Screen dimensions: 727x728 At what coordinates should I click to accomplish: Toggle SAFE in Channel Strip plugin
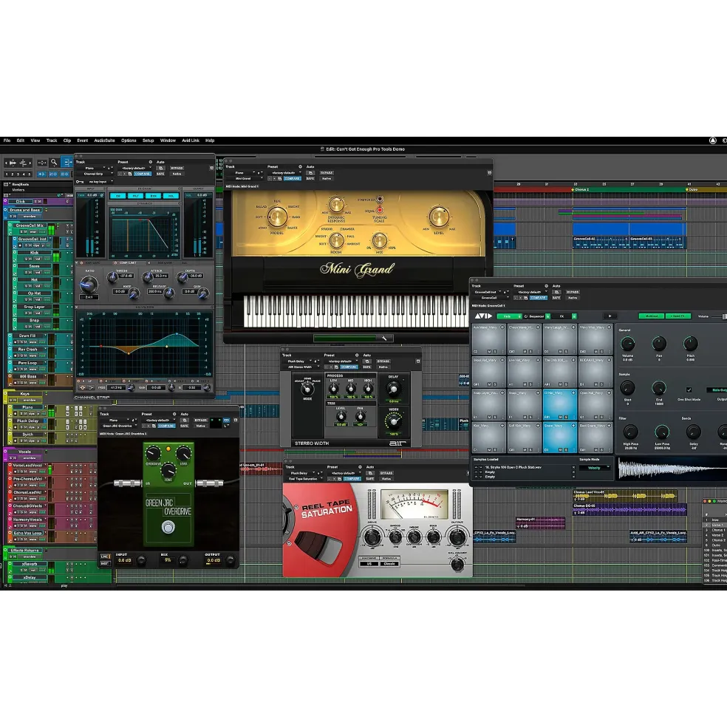(160, 174)
